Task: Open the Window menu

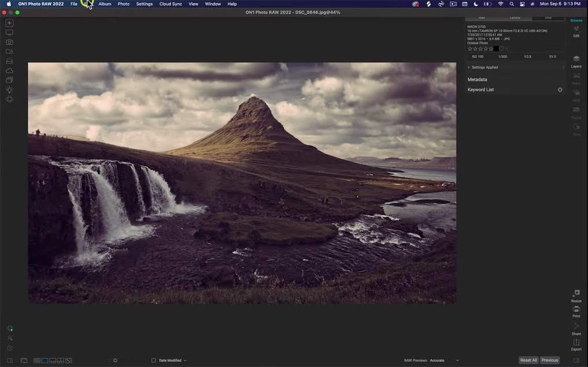Action: (x=213, y=4)
